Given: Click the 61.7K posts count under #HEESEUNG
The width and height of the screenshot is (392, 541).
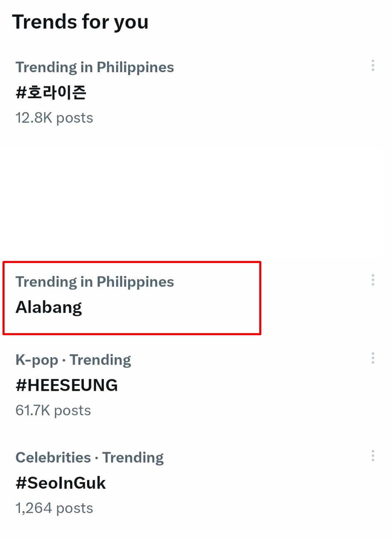Looking at the screenshot, I should tap(53, 410).
